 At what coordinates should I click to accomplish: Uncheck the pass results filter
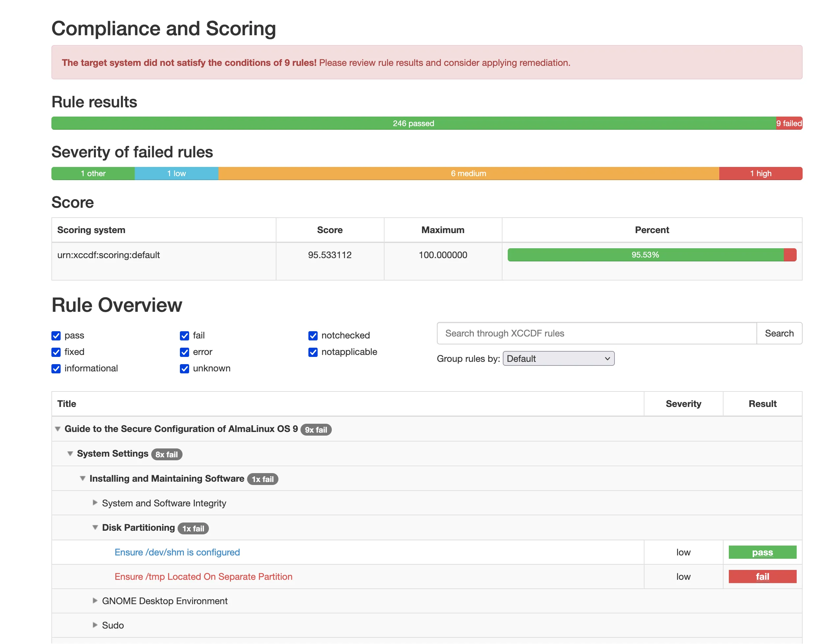[56, 335]
